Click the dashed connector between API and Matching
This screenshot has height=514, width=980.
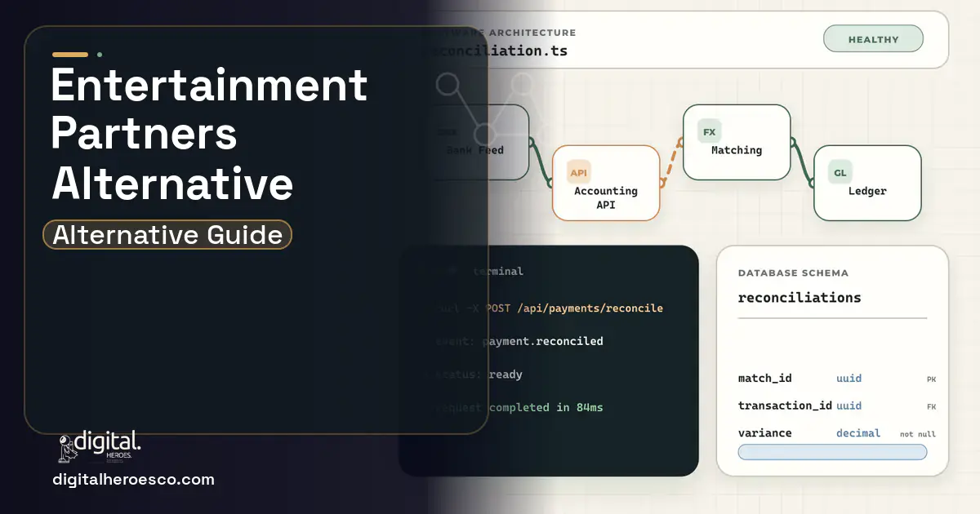tap(672, 162)
